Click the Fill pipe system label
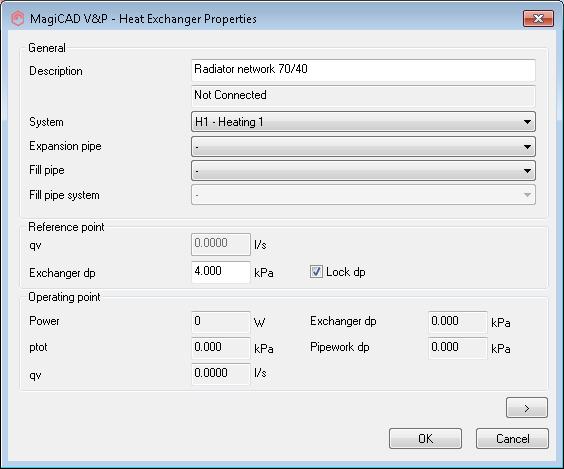The image size is (564, 469). 64,195
